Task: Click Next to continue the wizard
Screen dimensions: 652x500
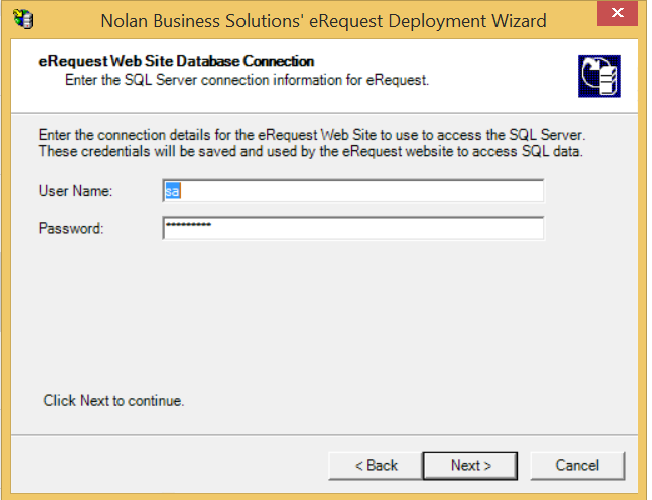Action: point(470,465)
